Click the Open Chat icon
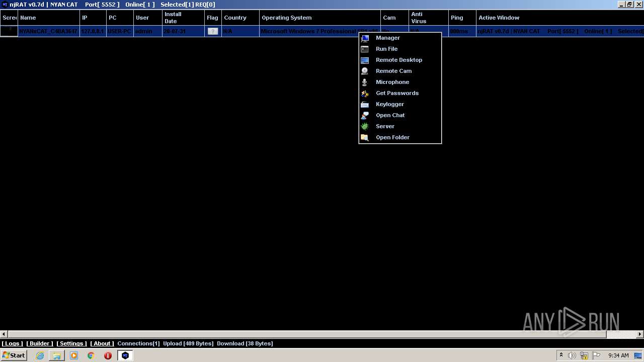 365,115
